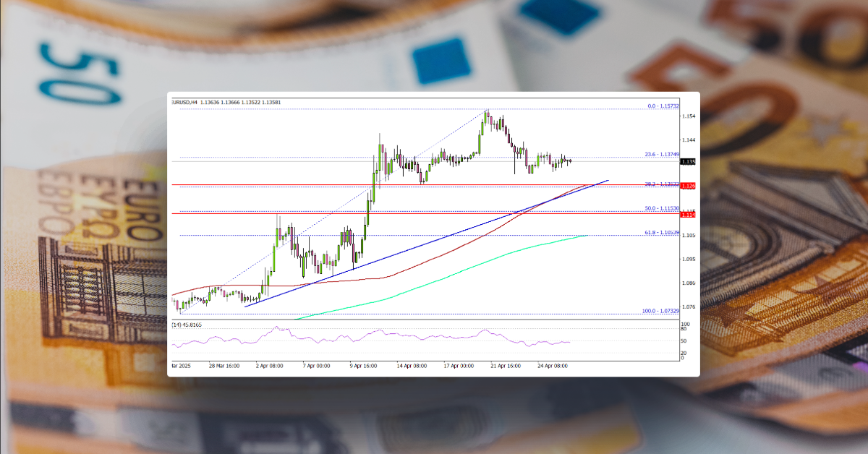Select the 23.6 - 1.13749 Fibonacci label
This screenshot has width=868, height=454.
(x=660, y=153)
